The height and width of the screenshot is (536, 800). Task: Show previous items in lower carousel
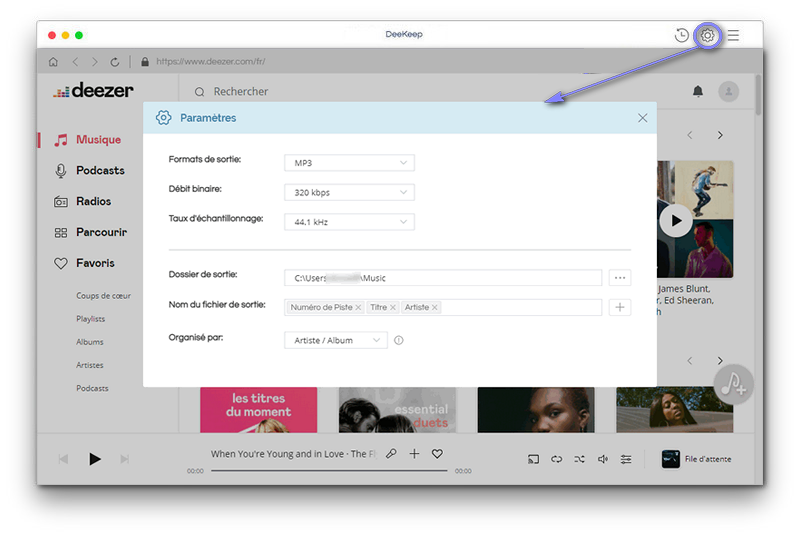[x=690, y=361]
